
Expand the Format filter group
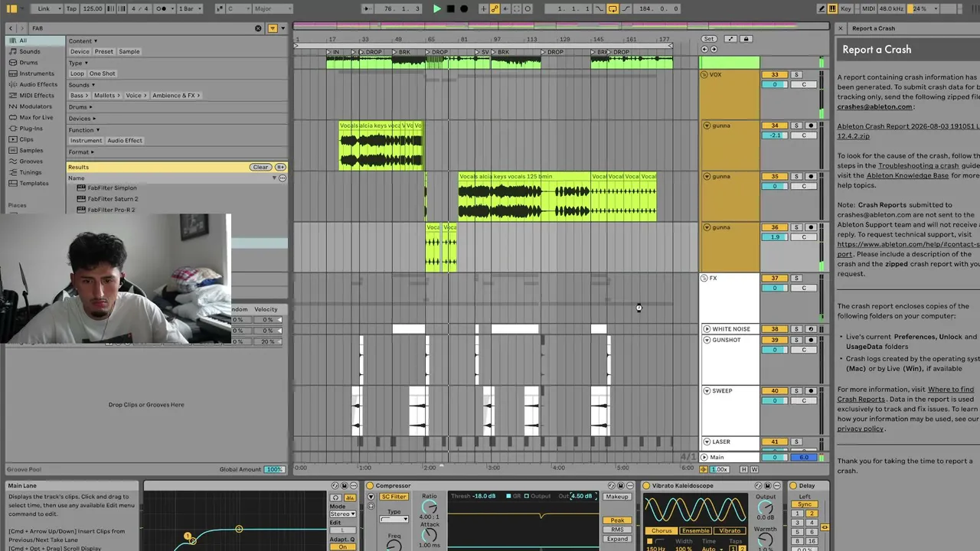(80, 152)
